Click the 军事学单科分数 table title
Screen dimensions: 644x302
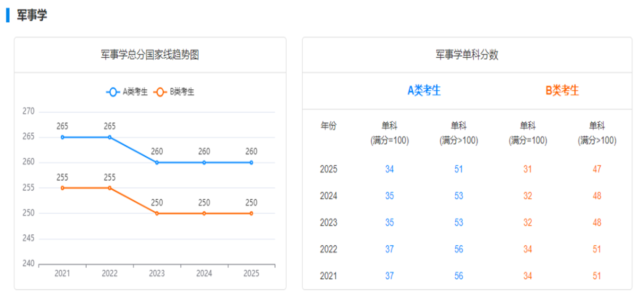tap(467, 55)
